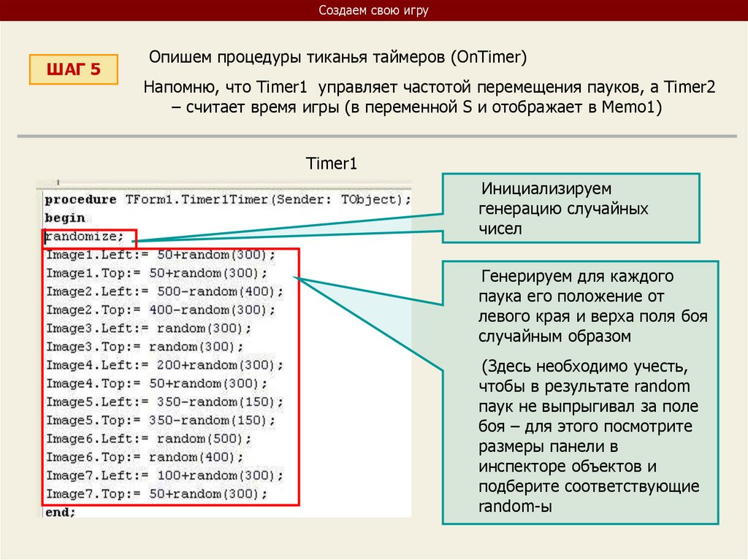Click the line 'Image1.Top:= 50+random(300);'
Screen dimensions: 748x560
tap(156, 273)
